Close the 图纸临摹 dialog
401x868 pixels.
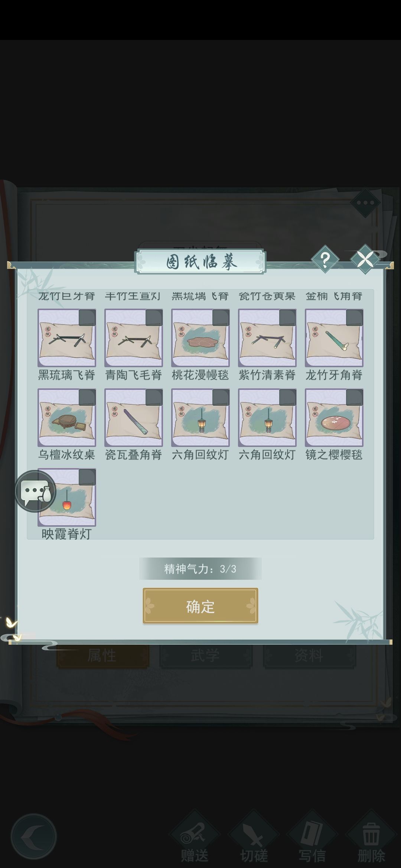pos(365,259)
